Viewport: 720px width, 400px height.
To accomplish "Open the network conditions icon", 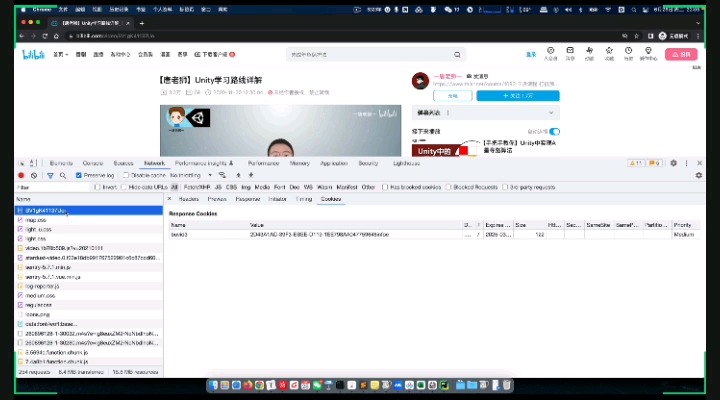I will (222, 175).
